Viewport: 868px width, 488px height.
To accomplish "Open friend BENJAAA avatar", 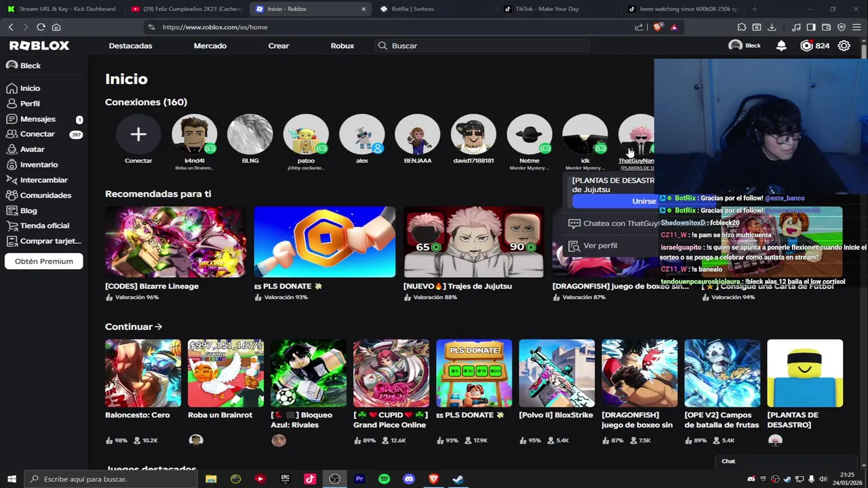I will (x=418, y=134).
